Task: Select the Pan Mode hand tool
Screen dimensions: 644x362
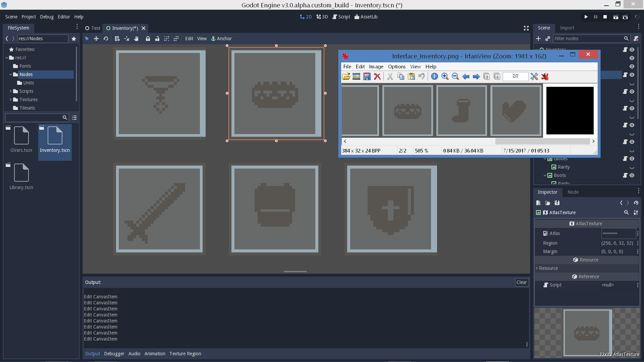Action: coord(136,39)
